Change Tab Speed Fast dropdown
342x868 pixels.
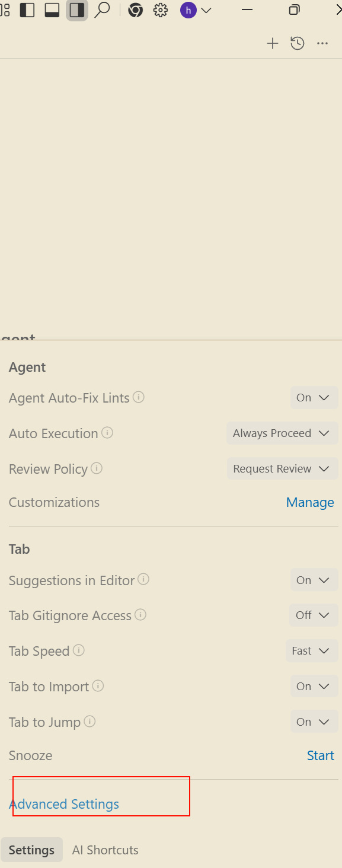pyautogui.click(x=311, y=651)
